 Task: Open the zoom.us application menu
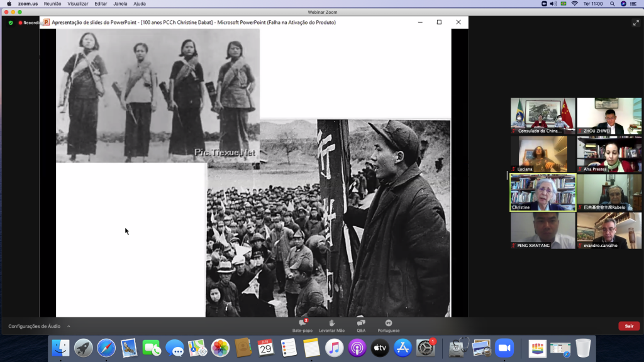(28, 4)
